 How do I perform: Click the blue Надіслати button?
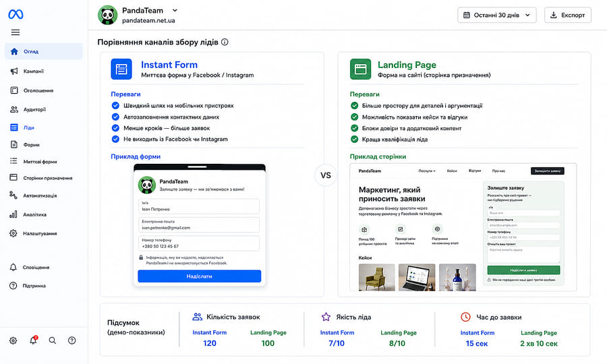[200, 276]
